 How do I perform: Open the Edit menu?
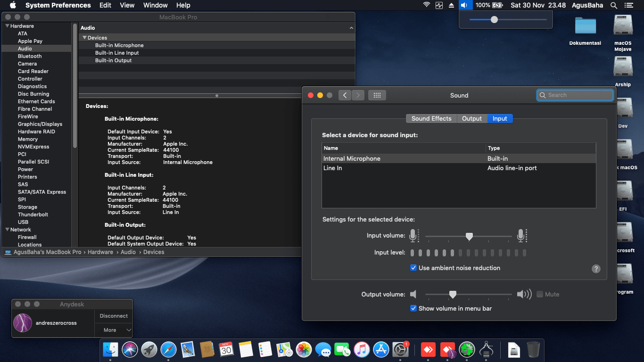pyautogui.click(x=106, y=5)
